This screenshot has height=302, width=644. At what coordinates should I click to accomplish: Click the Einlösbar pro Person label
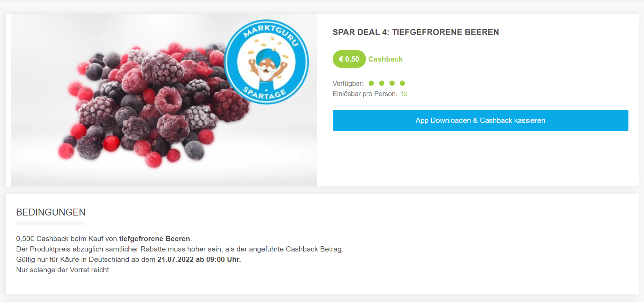pos(365,94)
